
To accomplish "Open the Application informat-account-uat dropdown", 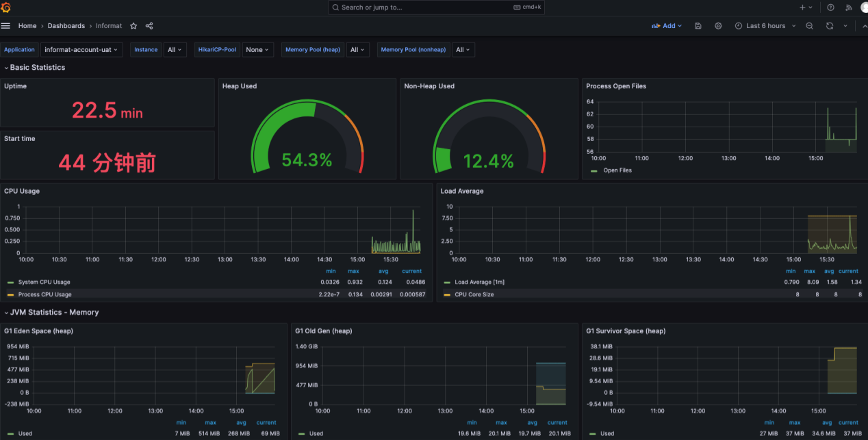I will point(81,50).
